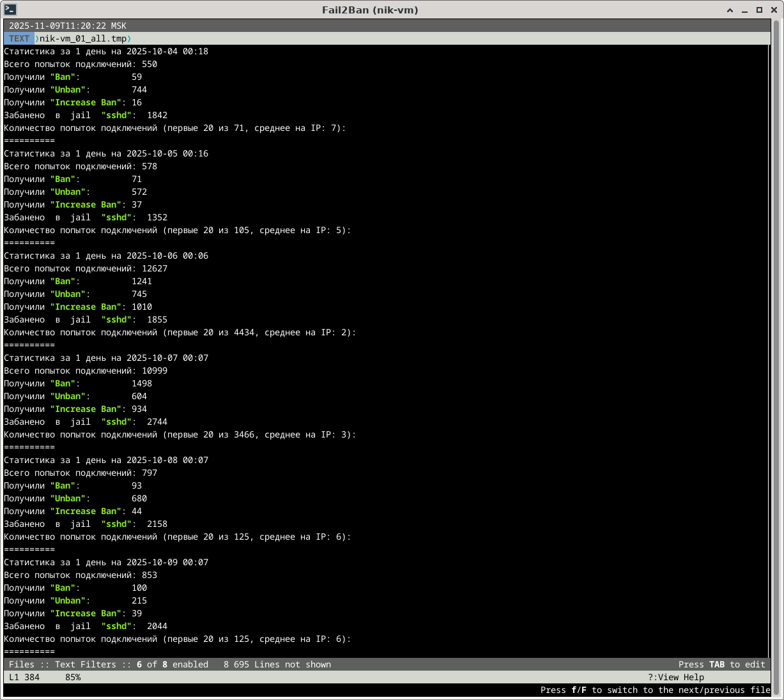Open the Files panel in status bar

pyautogui.click(x=22, y=664)
